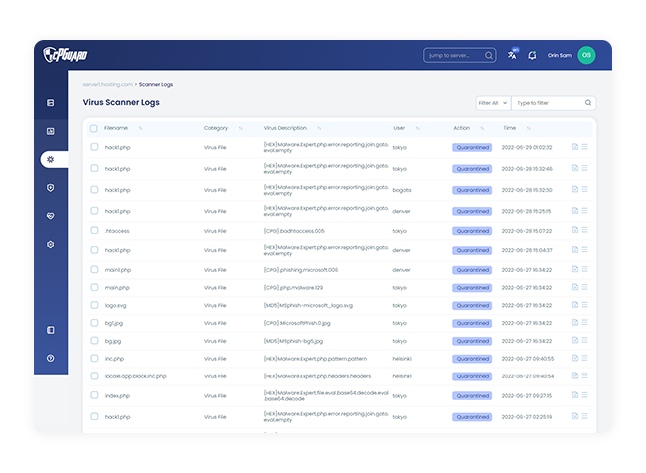The width and height of the screenshot is (646, 473).
Task: Open row menu for .htaccess entry
Action: (x=584, y=230)
